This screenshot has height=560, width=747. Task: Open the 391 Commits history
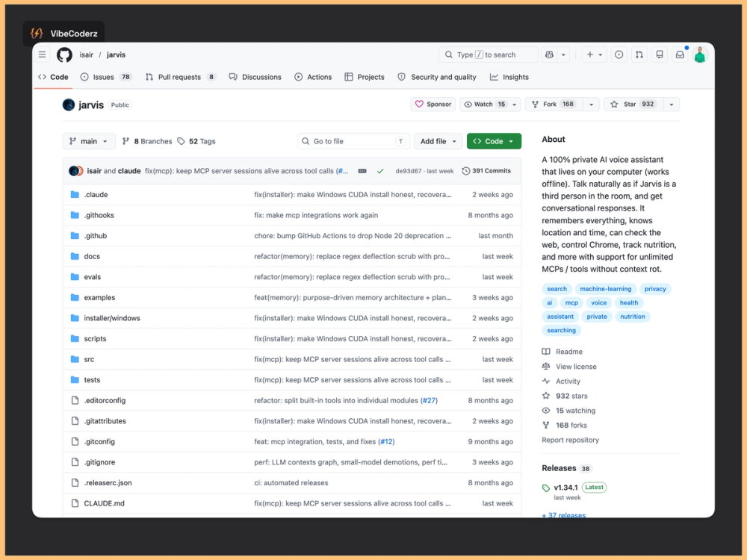click(486, 171)
